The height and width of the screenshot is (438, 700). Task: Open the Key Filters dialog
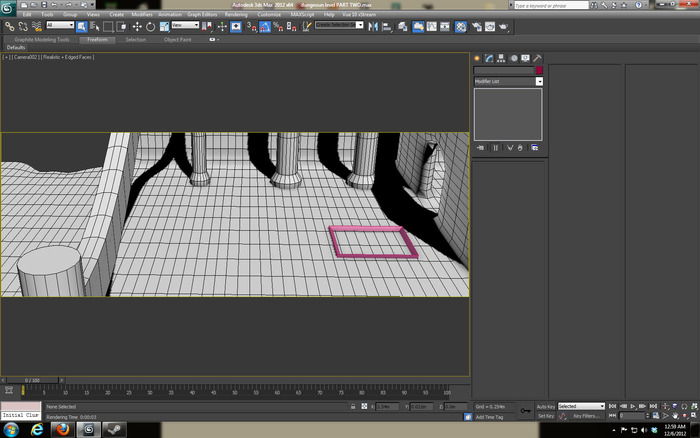coord(586,416)
